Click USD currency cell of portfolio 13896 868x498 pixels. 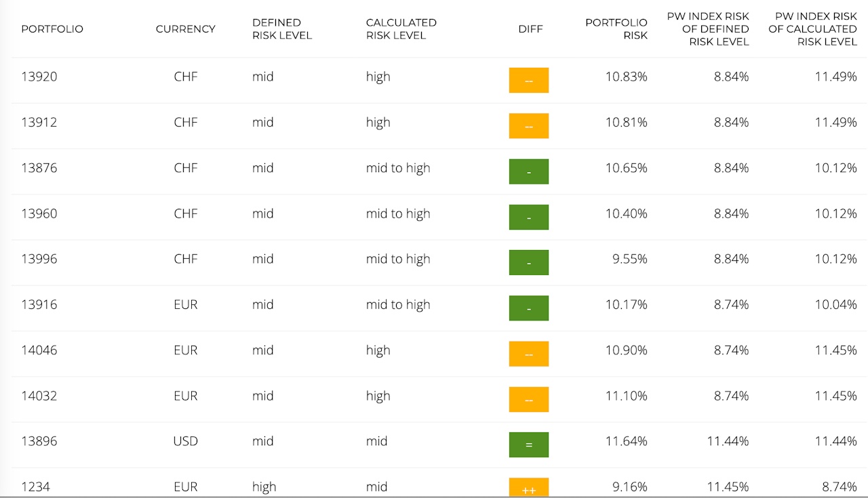pyautogui.click(x=185, y=441)
